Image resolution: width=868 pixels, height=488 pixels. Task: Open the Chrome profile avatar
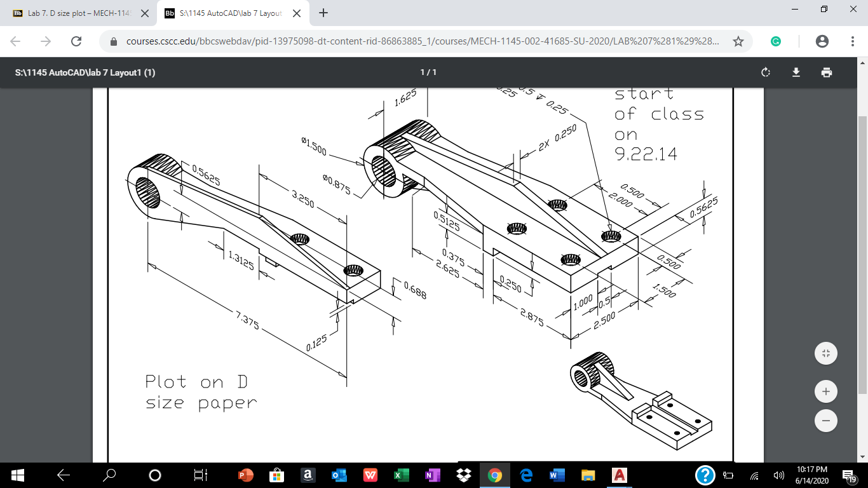pyautogui.click(x=822, y=41)
